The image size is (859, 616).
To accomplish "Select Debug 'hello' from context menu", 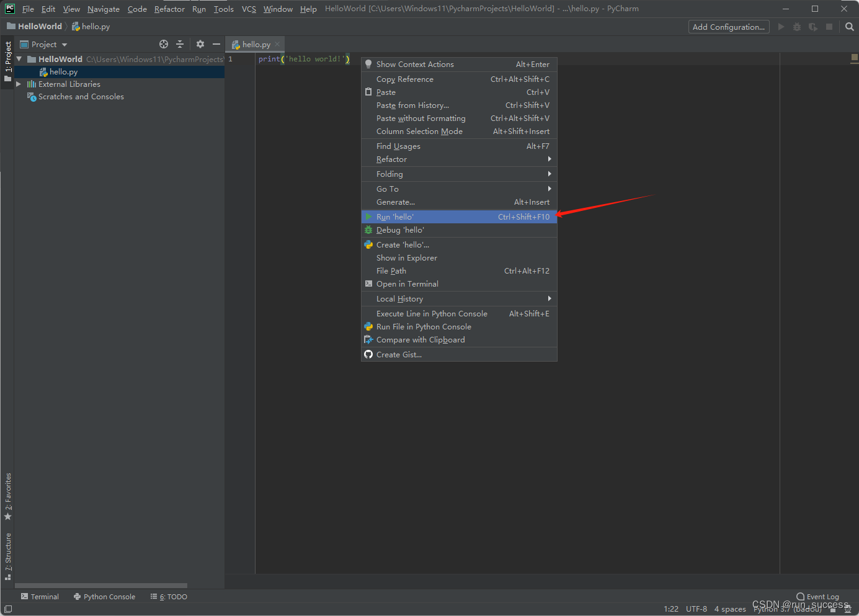I will (x=459, y=230).
